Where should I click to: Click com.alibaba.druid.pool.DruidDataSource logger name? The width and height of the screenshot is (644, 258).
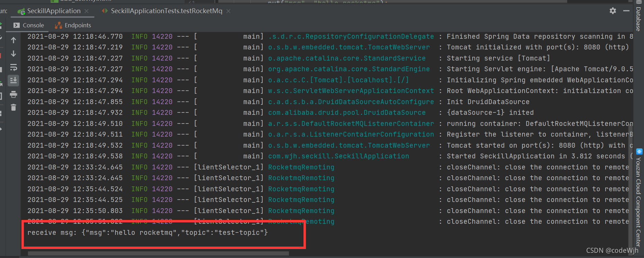[x=347, y=113]
